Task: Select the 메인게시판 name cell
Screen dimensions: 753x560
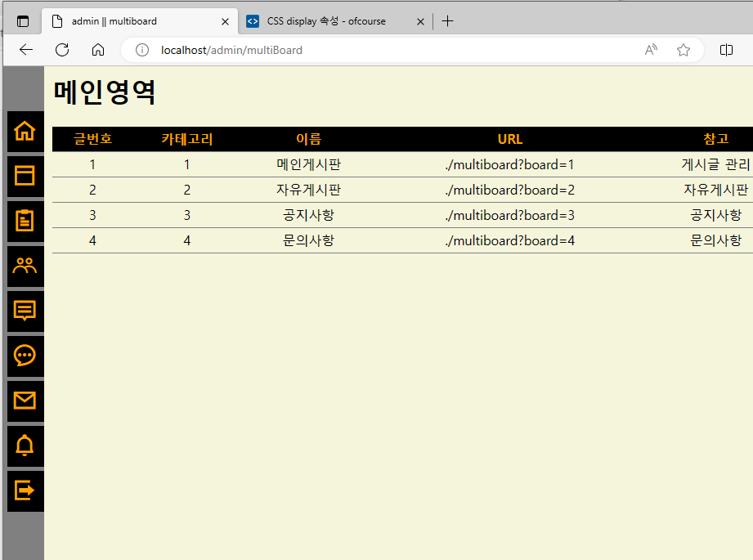Action: 308,165
